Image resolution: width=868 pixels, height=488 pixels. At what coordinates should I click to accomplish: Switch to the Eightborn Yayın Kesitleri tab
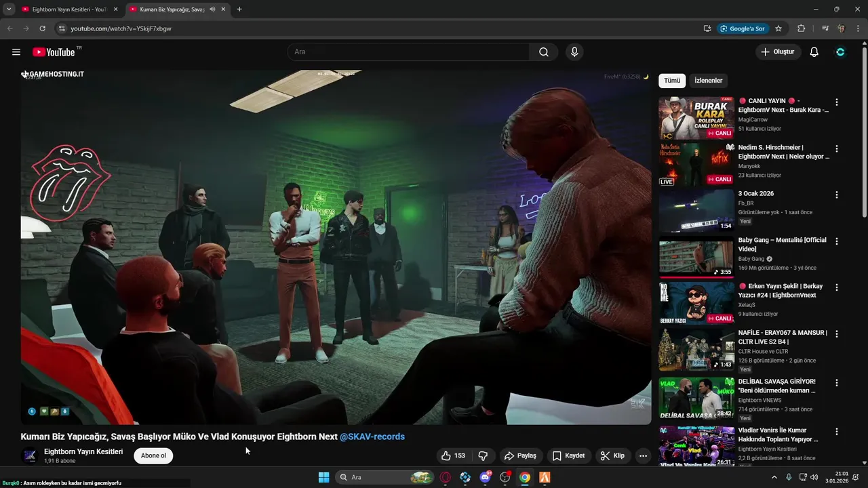68,9
